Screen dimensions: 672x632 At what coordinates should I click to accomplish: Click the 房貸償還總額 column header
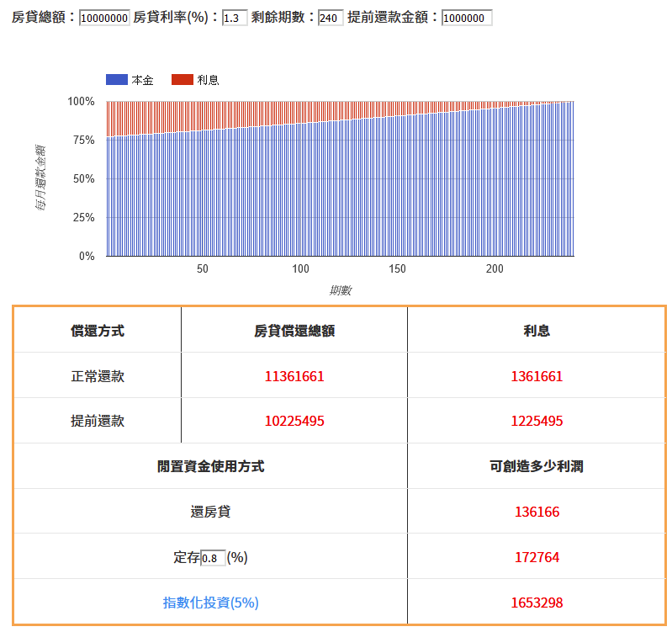(294, 331)
